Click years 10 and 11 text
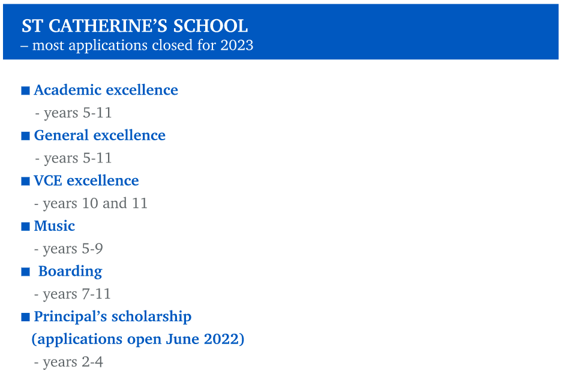This screenshot has width=561, height=392. tap(91, 204)
